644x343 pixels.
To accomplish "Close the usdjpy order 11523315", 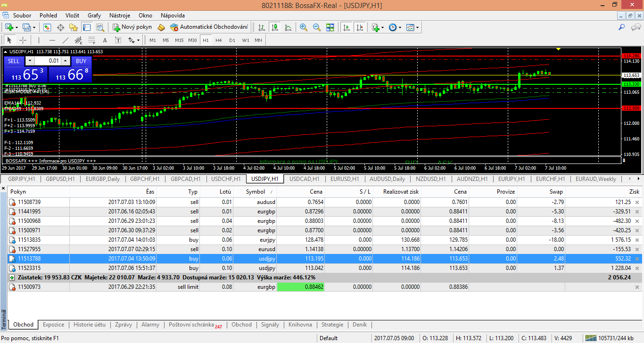I will 637,268.
